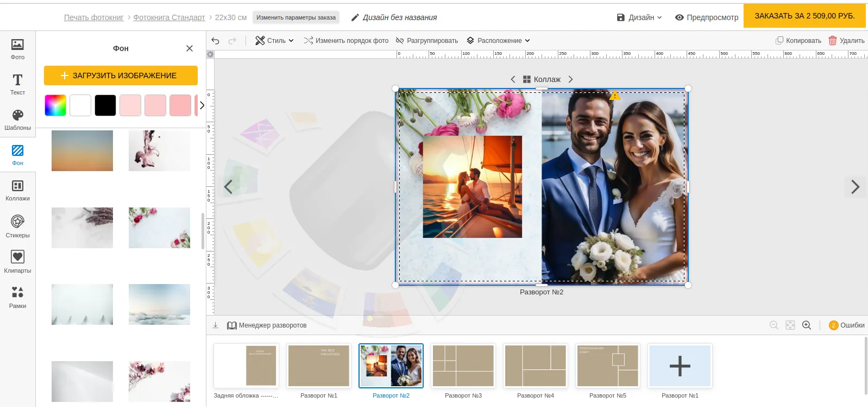The width and height of the screenshot is (868, 409).
Task: Click ЗАГРУЗИТЬ ИЗОБРАЖЕНИЕ button
Action: 121,75
